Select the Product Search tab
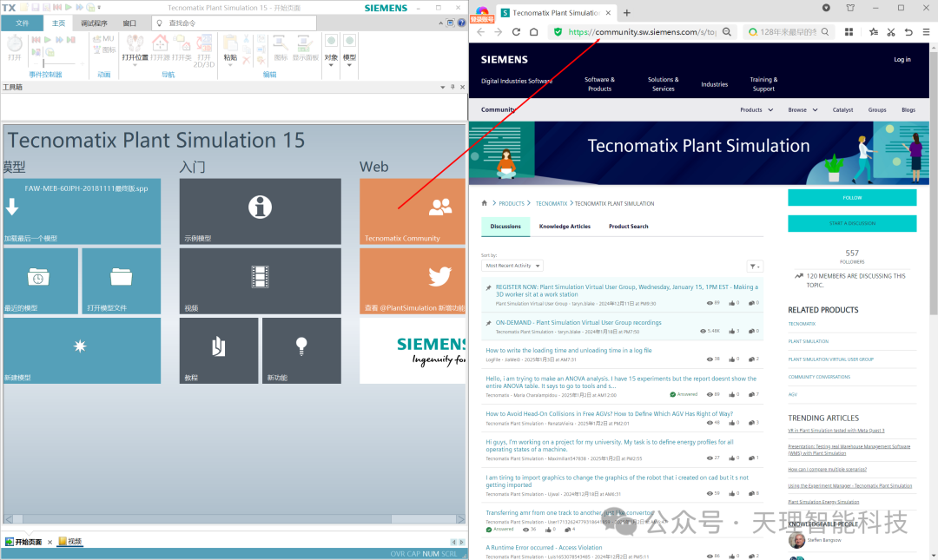 pos(628,226)
